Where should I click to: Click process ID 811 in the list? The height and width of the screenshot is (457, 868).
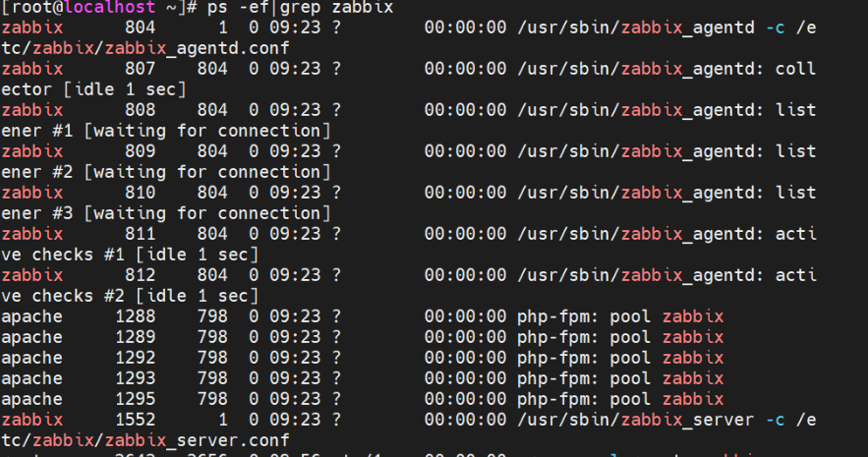(142, 234)
